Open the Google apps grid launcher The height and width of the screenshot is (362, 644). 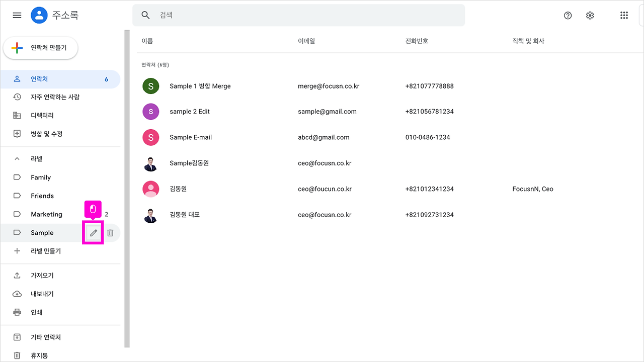(x=624, y=15)
